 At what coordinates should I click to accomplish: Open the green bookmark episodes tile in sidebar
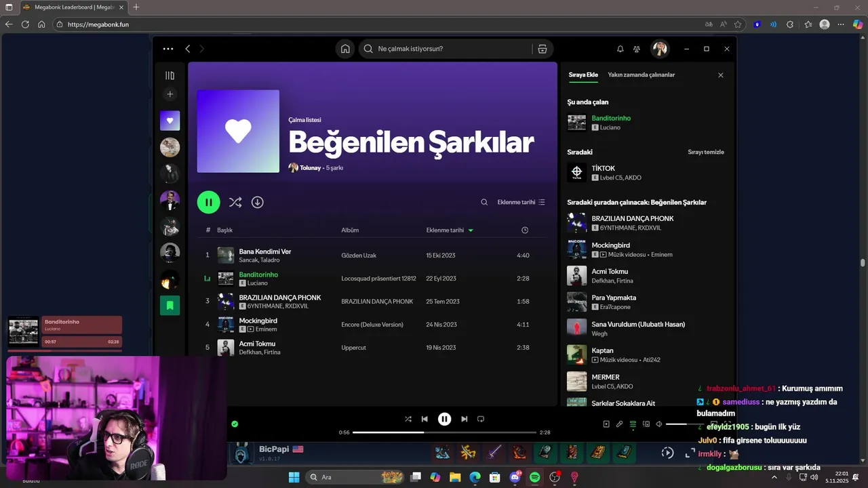click(x=170, y=305)
